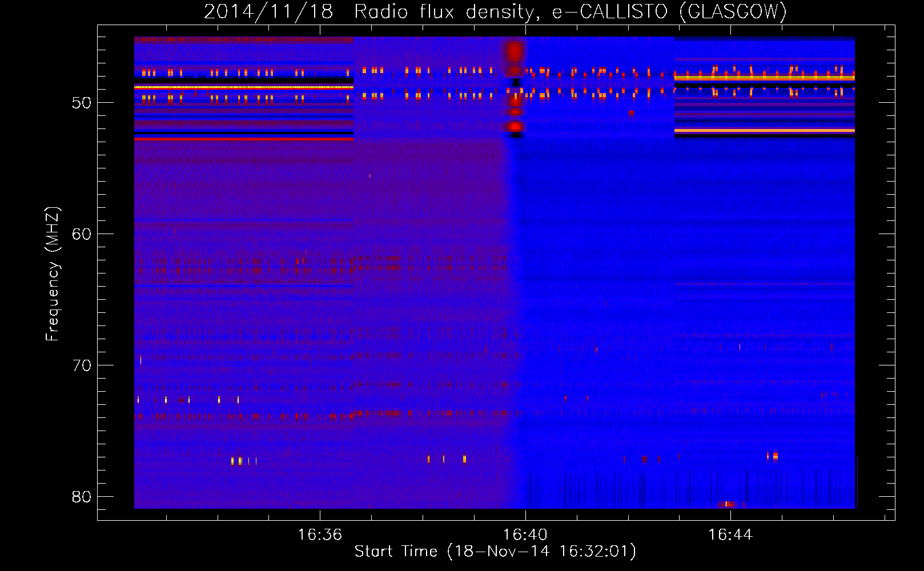Viewport: 924px width, 571px height.
Task: Click the 'Frequency (MHZ)' axis label
Action: click(53, 274)
